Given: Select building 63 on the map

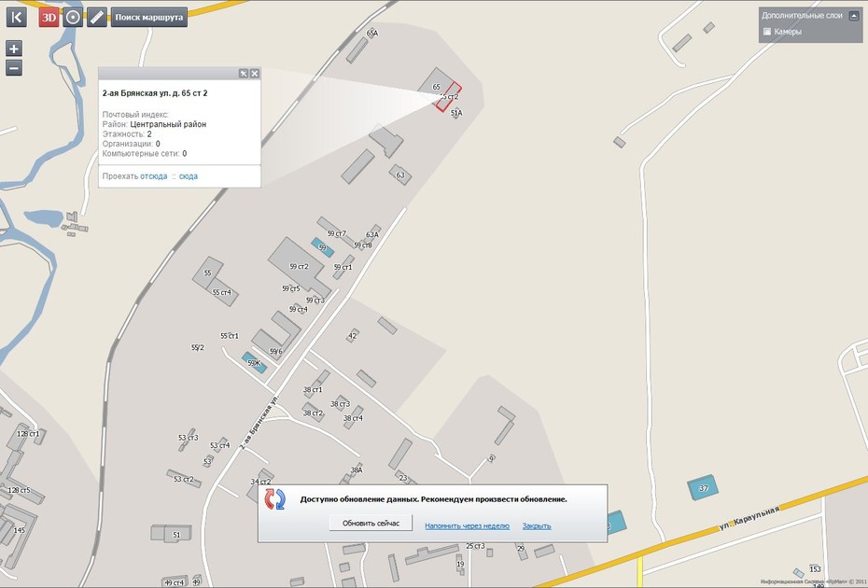Looking at the screenshot, I should coord(400,175).
